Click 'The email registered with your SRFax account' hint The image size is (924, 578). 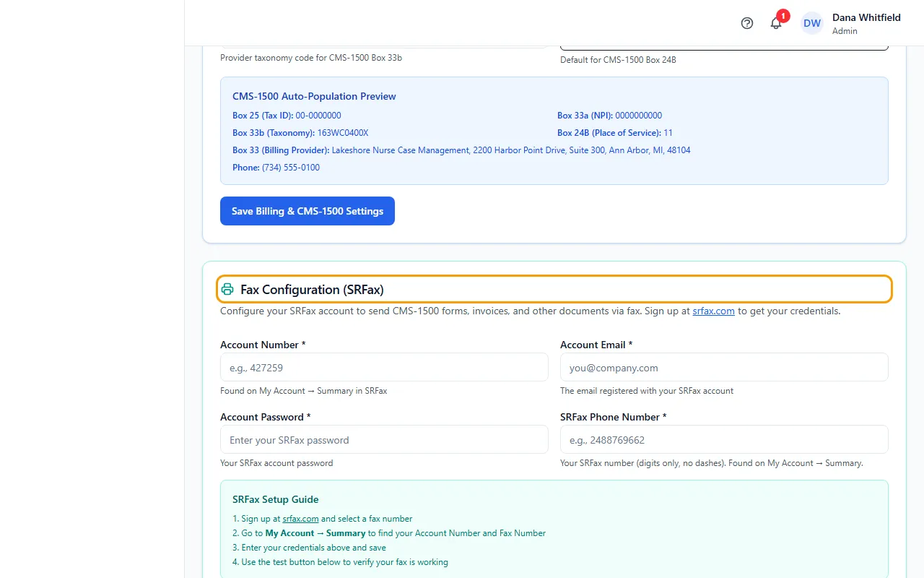click(x=647, y=391)
